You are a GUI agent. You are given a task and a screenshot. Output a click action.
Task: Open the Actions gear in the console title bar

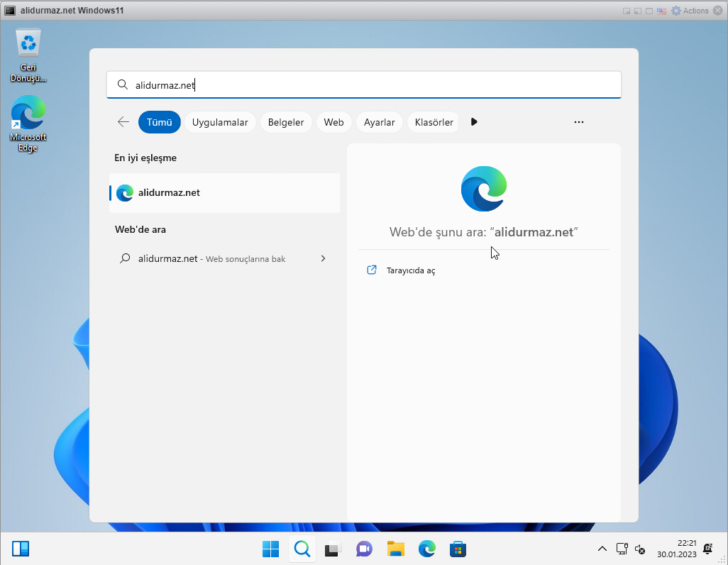click(690, 11)
